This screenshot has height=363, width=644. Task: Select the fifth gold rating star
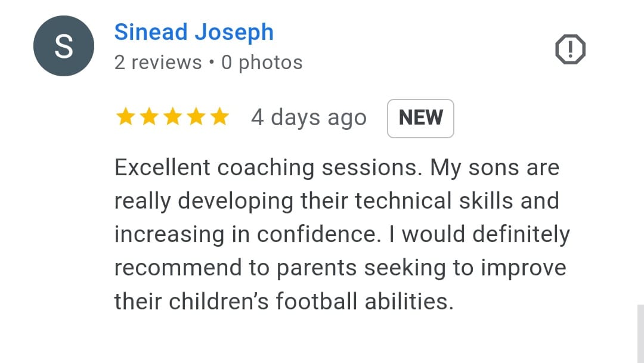[x=219, y=117]
